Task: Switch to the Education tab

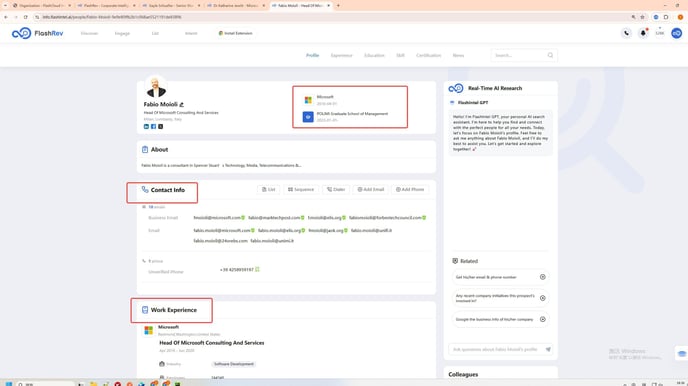Action: click(x=374, y=55)
